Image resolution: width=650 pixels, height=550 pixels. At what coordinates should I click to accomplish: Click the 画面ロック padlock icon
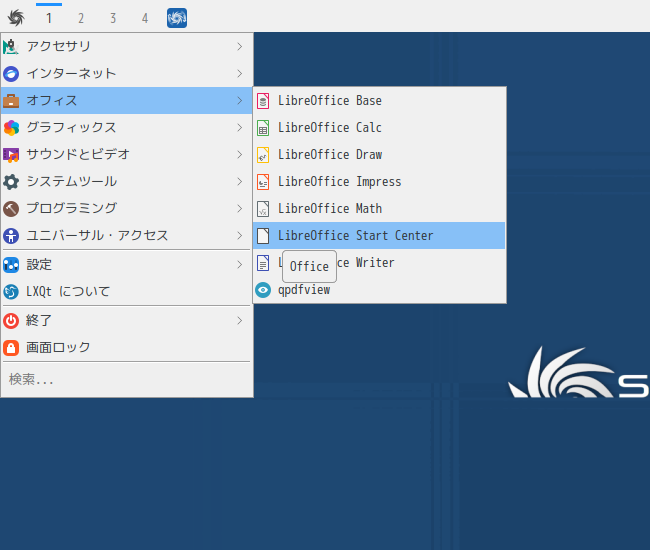tap(11, 347)
